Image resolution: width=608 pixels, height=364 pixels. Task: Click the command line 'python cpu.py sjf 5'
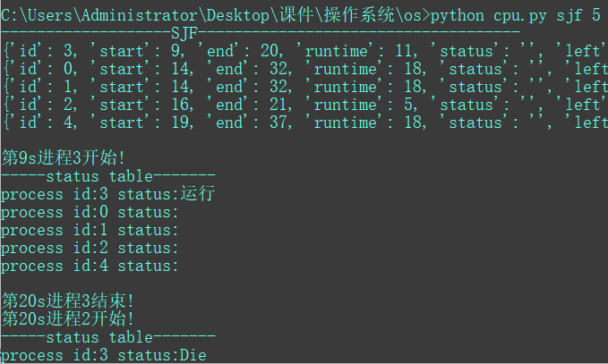(x=516, y=15)
